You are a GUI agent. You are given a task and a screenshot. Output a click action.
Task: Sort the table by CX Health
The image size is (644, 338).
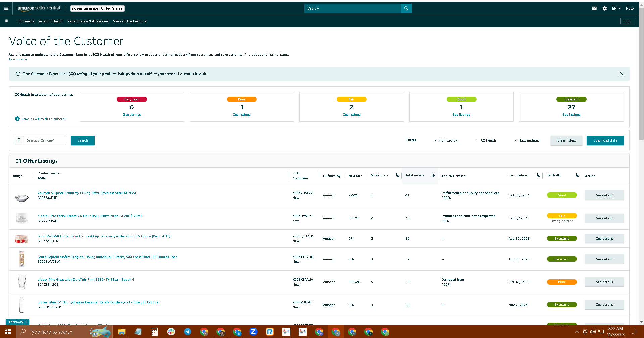(577, 175)
